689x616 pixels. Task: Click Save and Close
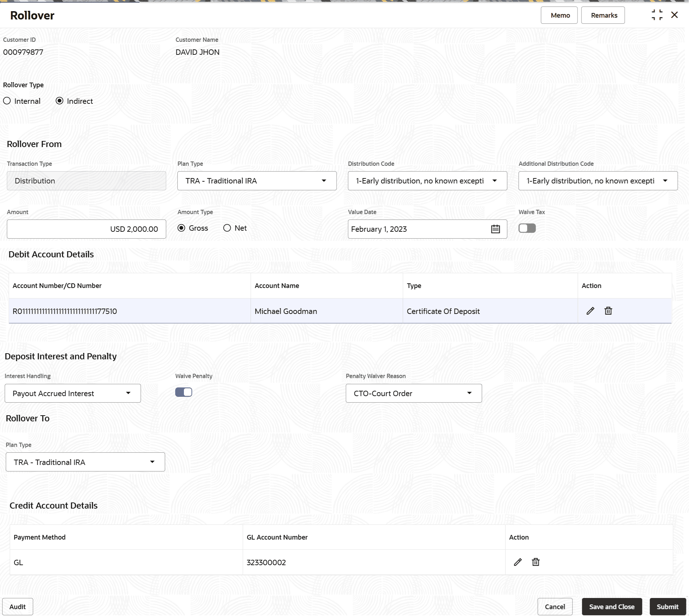point(612,607)
